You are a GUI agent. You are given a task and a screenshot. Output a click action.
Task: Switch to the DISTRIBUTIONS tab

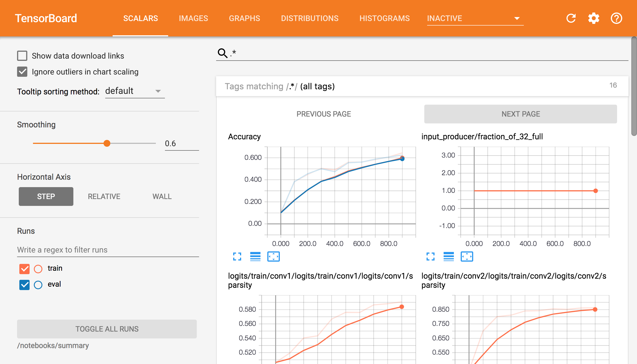point(310,18)
